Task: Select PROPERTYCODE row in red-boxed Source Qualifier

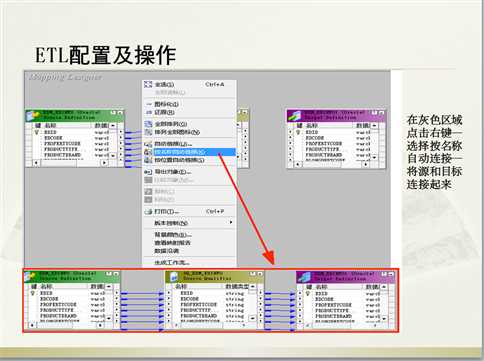Action: click(x=211, y=305)
